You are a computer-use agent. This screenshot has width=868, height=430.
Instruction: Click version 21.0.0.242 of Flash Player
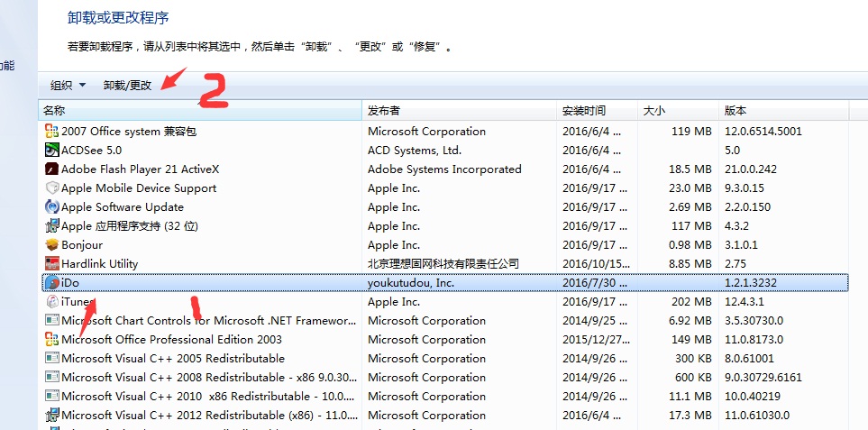(751, 169)
